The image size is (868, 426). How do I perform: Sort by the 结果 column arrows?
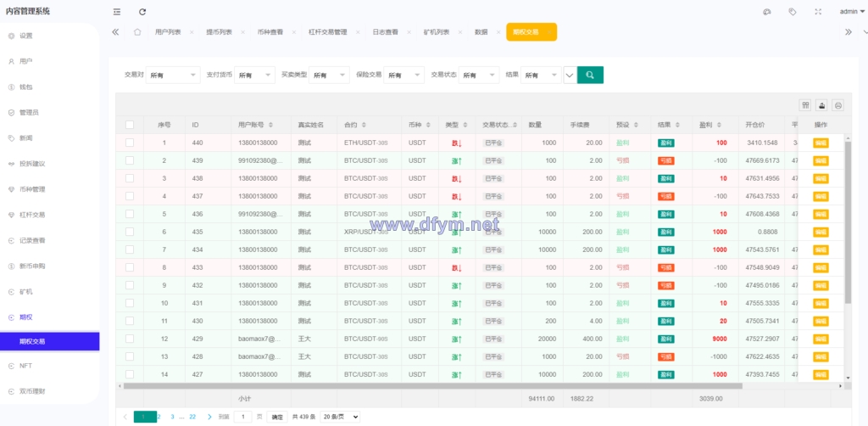677,126
